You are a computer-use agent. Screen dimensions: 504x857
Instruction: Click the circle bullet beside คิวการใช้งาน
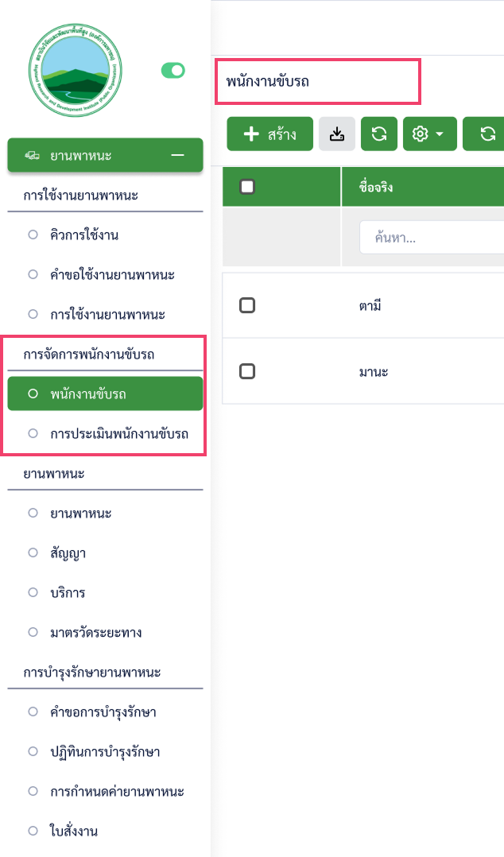(33, 235)
